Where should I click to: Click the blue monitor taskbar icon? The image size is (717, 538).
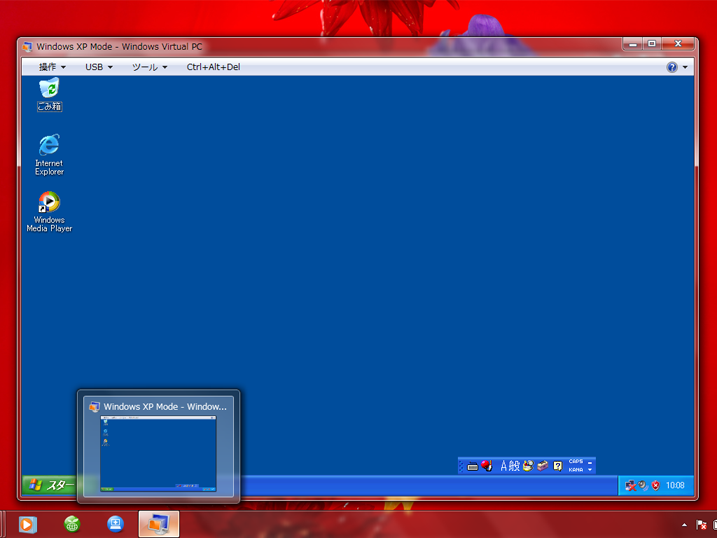(115, 524)
